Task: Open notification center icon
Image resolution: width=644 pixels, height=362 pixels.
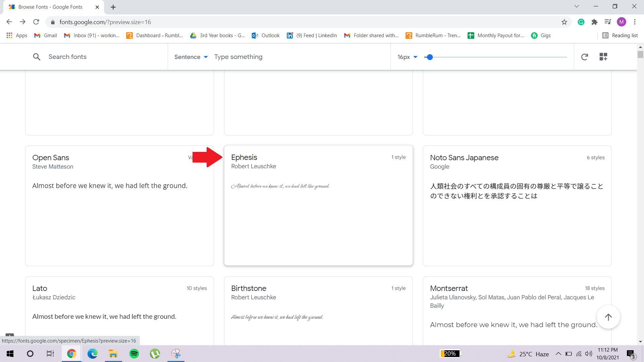Action: tap(631, 354)
